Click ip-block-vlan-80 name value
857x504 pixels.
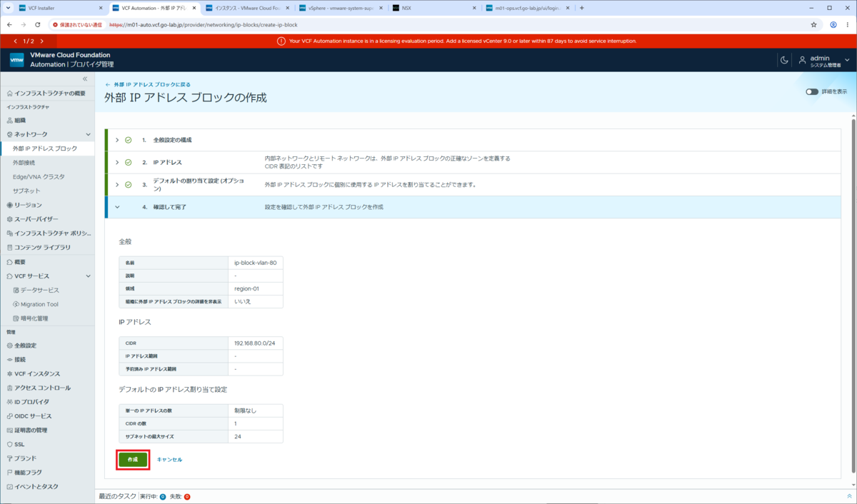point(255,263)
